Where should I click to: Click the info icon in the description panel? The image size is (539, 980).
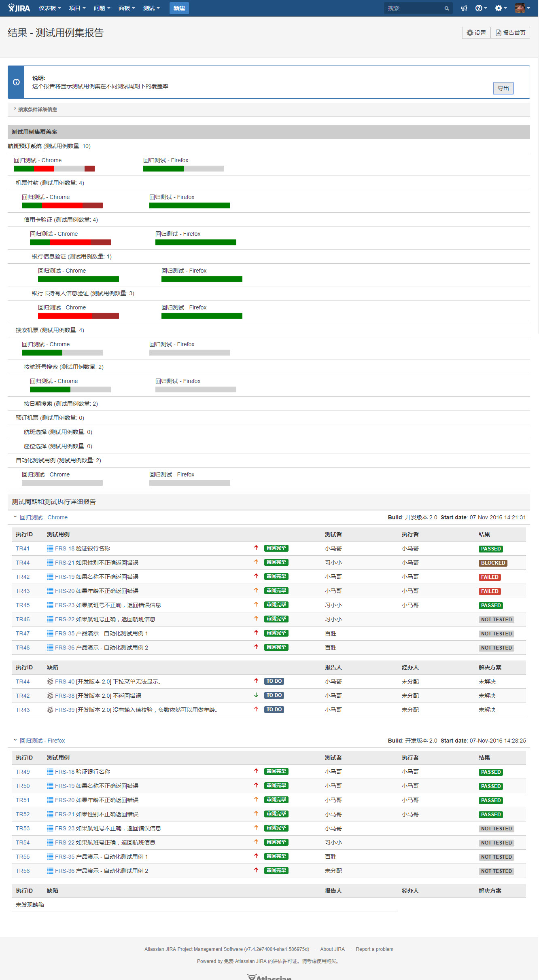point(16,82)
